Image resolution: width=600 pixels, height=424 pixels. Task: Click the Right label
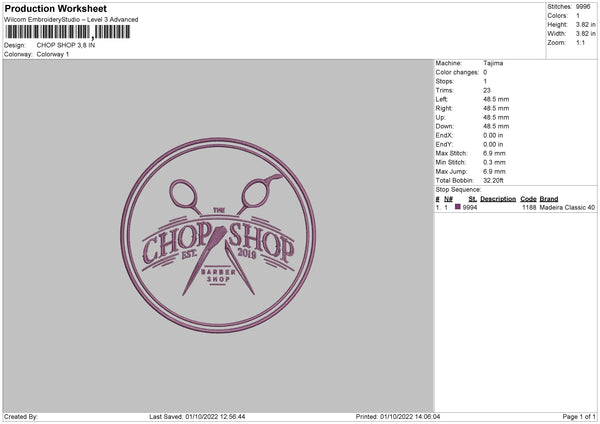443,108
